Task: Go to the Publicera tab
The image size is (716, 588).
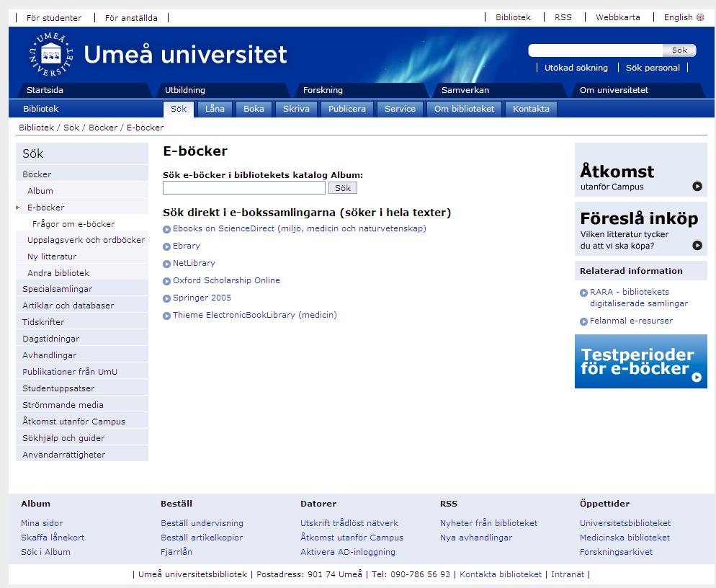Action: (x=347, y=110)
